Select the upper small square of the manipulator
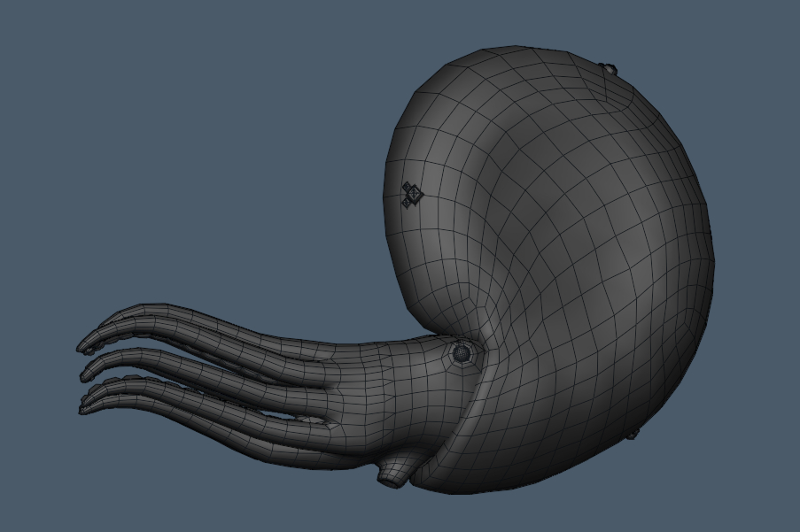 coord(408,187)
